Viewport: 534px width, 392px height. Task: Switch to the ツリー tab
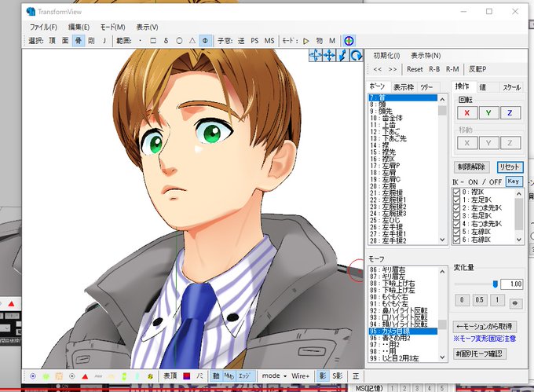pyautogui.click(x=426, y=87)
